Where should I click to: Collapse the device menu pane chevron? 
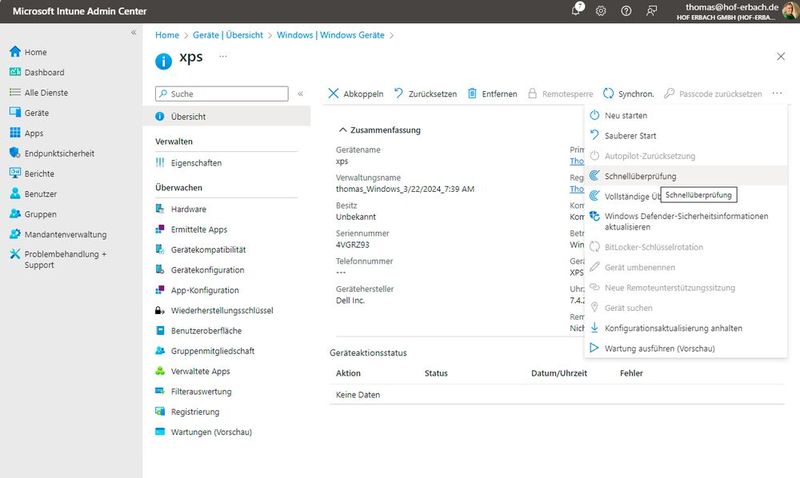301,94
